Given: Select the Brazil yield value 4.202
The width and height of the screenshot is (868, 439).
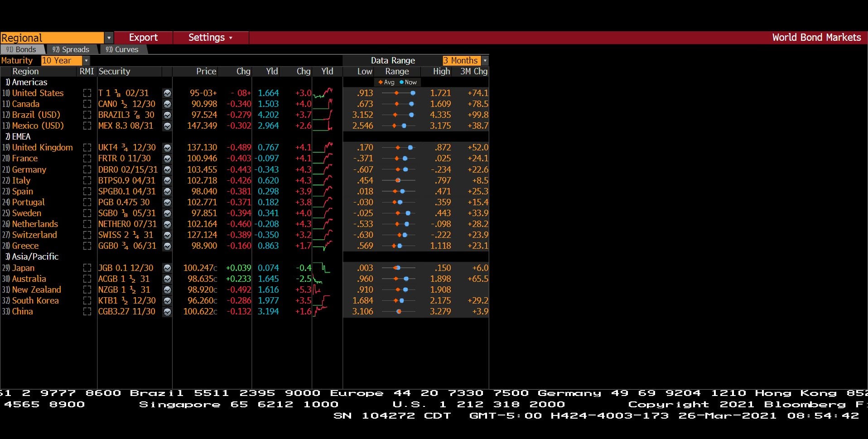Looking at the screenshot, I should (268, 115).
